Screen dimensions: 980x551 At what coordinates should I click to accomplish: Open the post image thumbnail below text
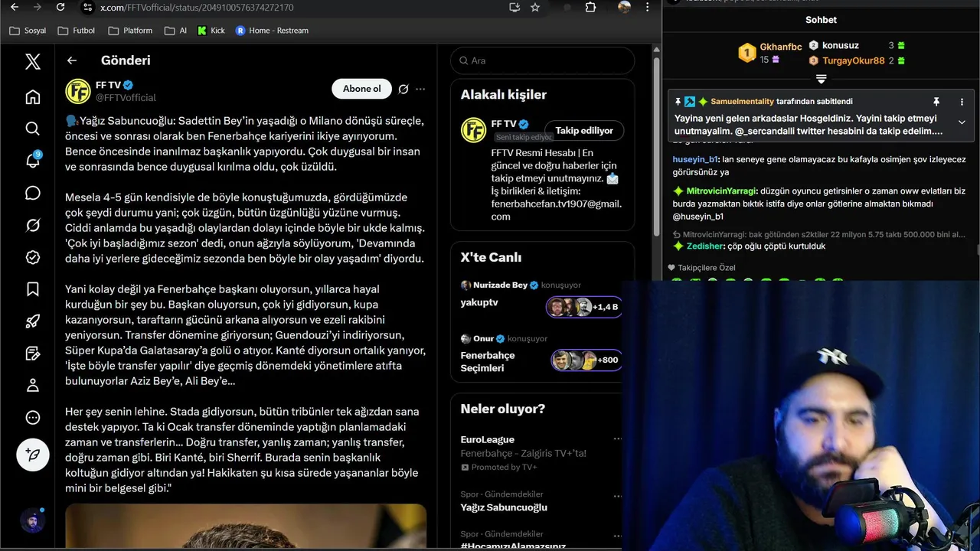pyautogui.click(x=246, y=527)
